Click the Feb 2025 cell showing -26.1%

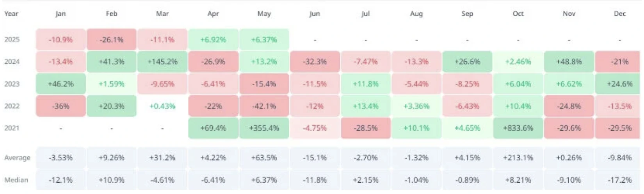[x=112, y=40]
